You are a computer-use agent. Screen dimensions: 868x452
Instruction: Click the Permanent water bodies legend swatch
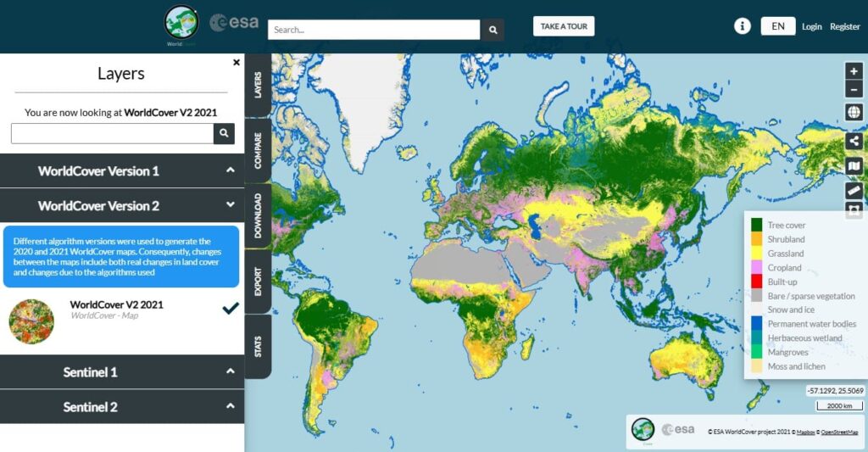click(756, 323)
